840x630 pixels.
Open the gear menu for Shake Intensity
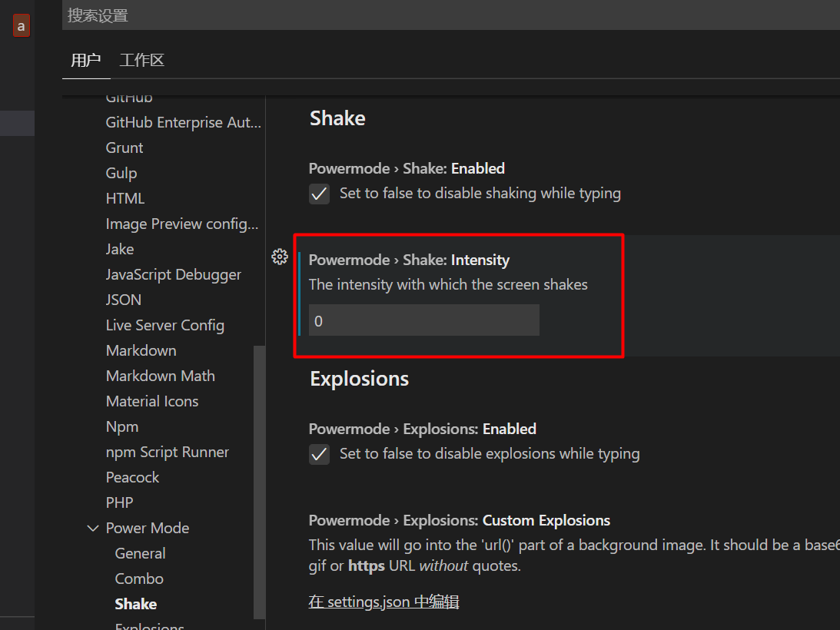click(280, 257)
